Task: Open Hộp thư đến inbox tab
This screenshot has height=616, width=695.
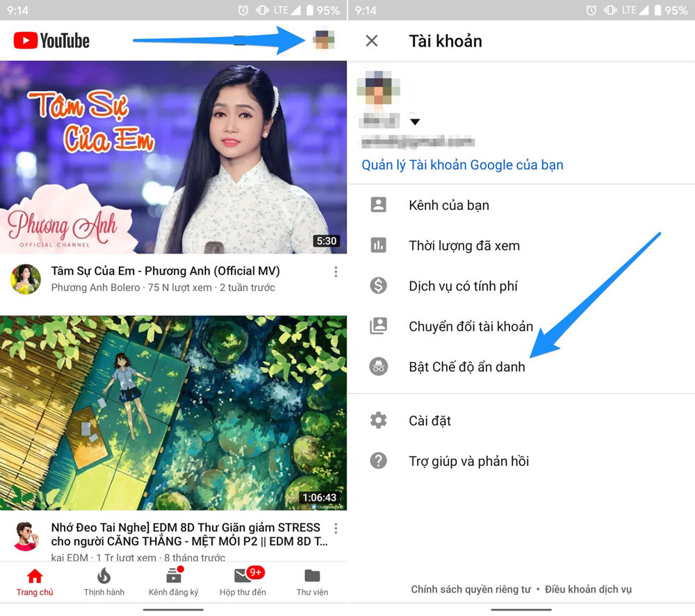Action: click(x=243, y=582)
